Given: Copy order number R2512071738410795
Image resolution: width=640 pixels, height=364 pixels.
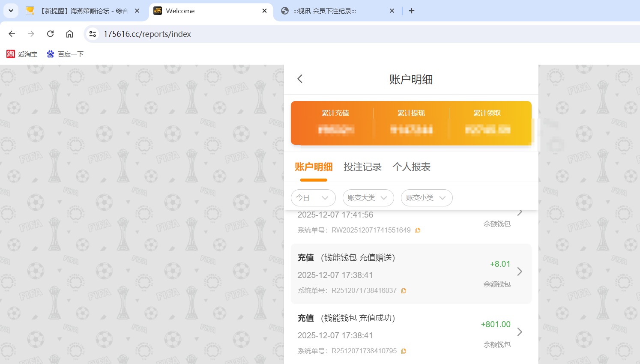Looking at the screenshot, I should [x=403, y=350].
